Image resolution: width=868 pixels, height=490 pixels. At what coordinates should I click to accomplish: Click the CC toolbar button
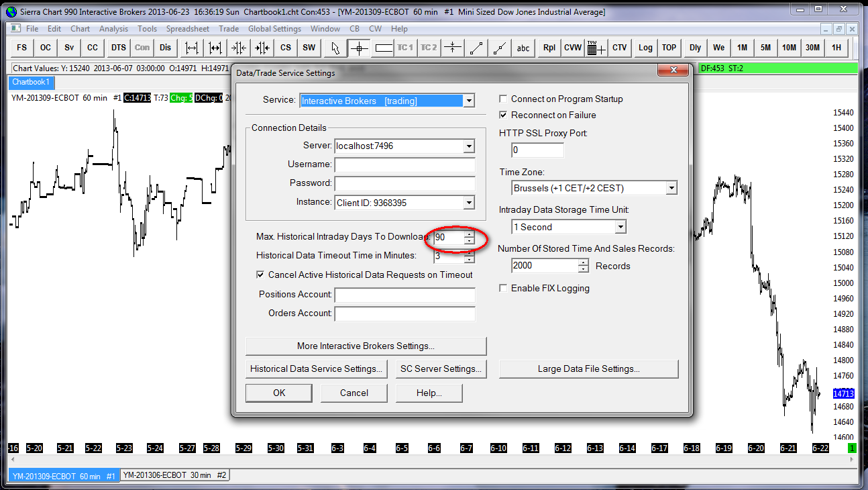pyautogui.click(x=93, y=48)
